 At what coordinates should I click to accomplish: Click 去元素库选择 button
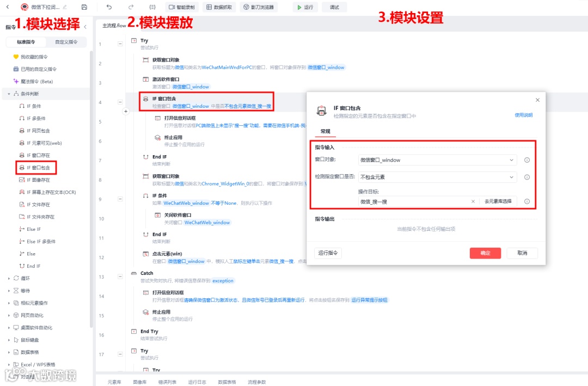[x=498, y=201]
